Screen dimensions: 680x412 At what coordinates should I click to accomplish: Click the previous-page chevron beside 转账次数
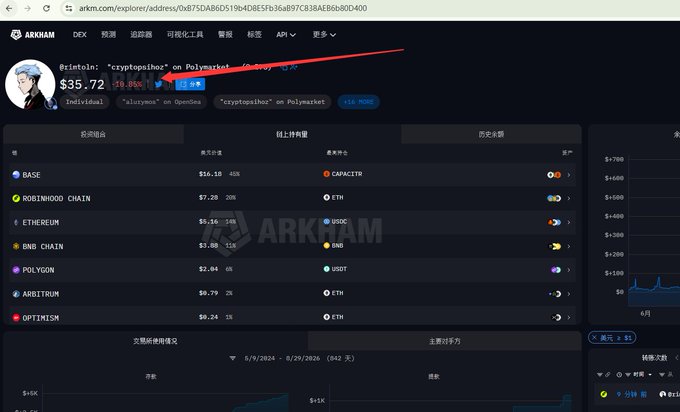pyautogui.click(x=676, y=357)
